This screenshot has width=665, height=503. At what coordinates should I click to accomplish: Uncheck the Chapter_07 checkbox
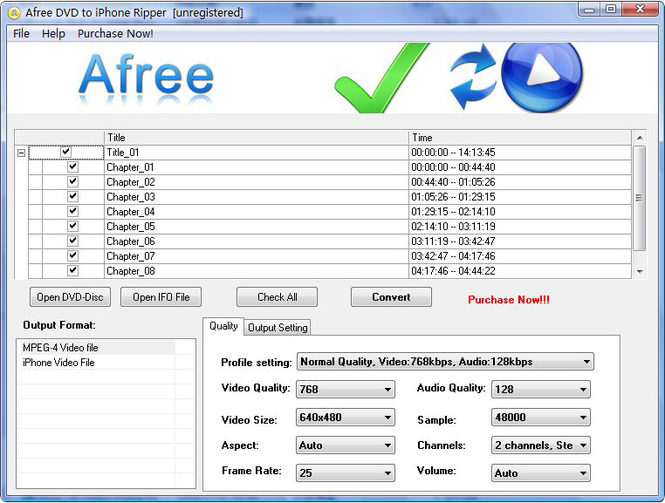(x=73, y=255)
